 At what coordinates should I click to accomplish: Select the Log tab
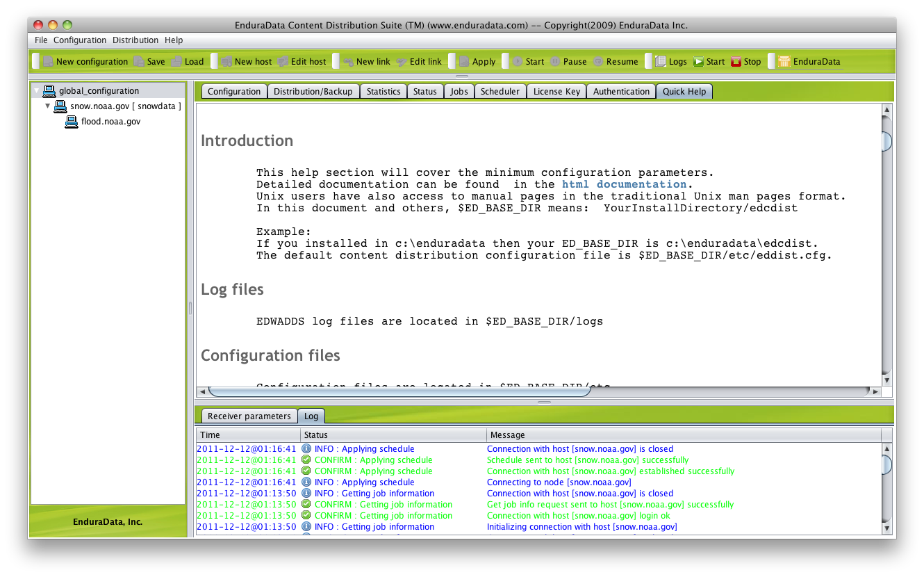click(311, 416)
